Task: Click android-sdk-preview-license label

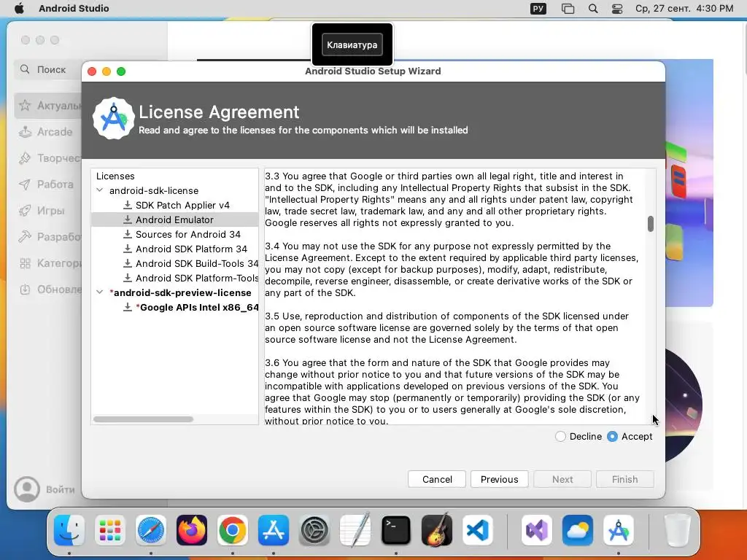Action: [181, 292]
